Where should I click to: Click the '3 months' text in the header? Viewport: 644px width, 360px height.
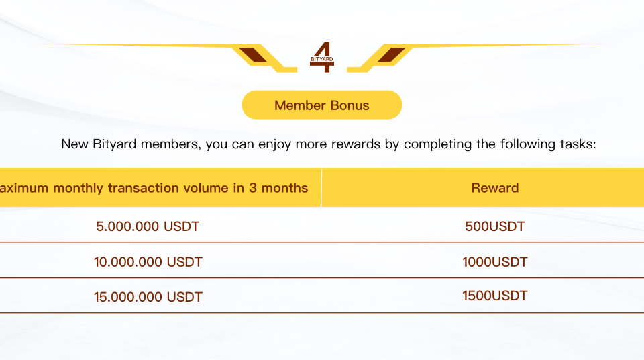[278, 188]
